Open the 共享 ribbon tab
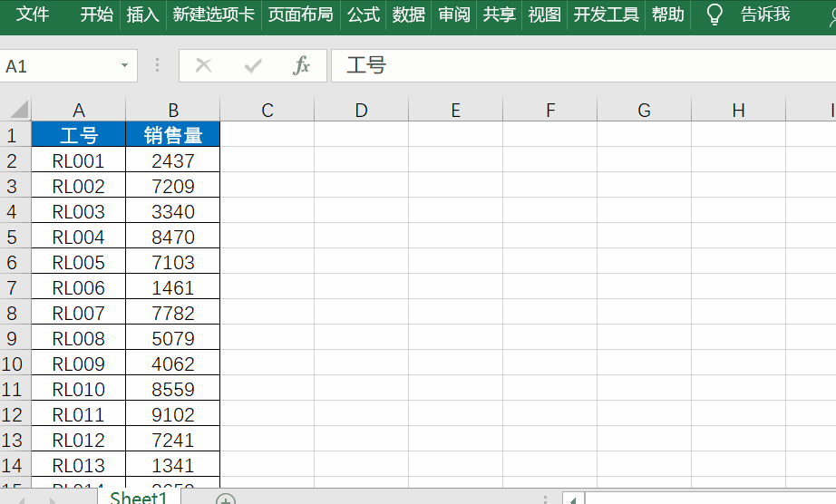Viewport: 836px width, 504px height. pyautogui.click(x=499, y=14)
